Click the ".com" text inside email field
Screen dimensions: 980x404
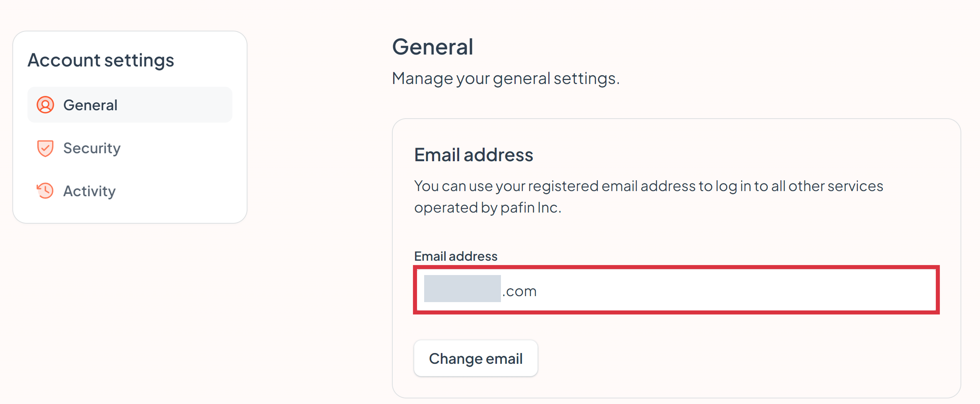pos(519,291)
